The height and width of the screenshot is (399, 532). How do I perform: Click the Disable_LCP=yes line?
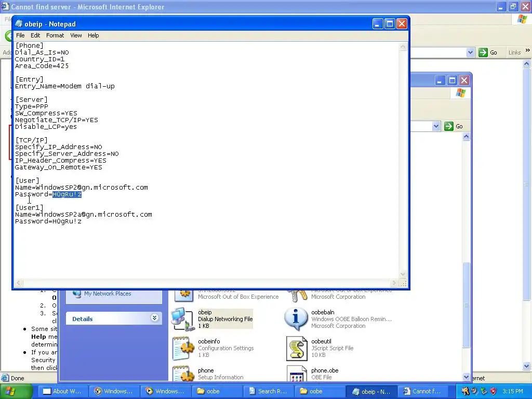click(46, 127)
